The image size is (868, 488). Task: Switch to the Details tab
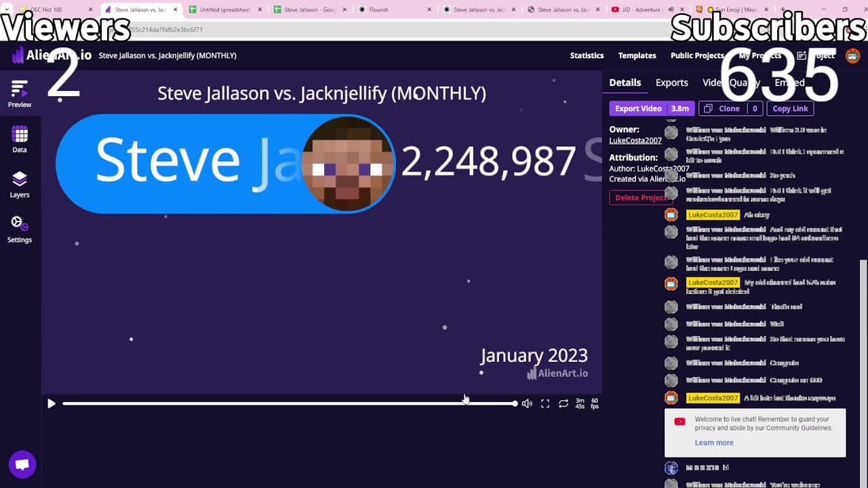625,83
